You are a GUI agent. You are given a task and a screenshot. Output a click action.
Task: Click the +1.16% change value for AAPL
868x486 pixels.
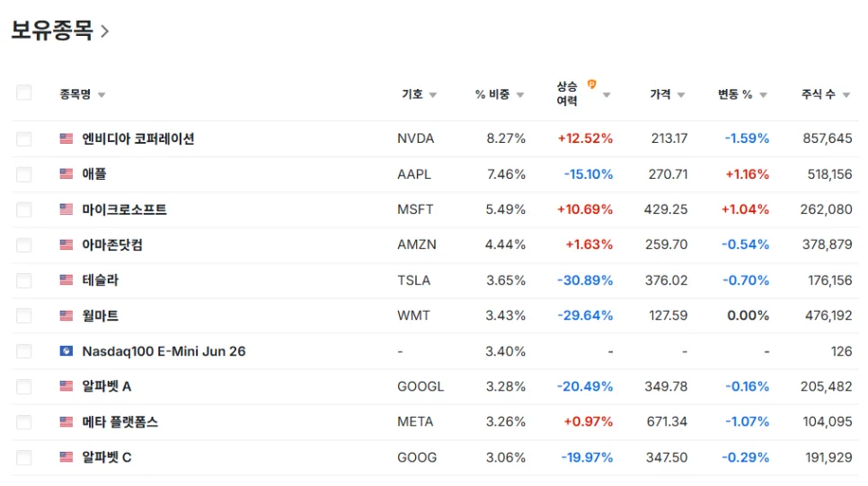(748, 174)
